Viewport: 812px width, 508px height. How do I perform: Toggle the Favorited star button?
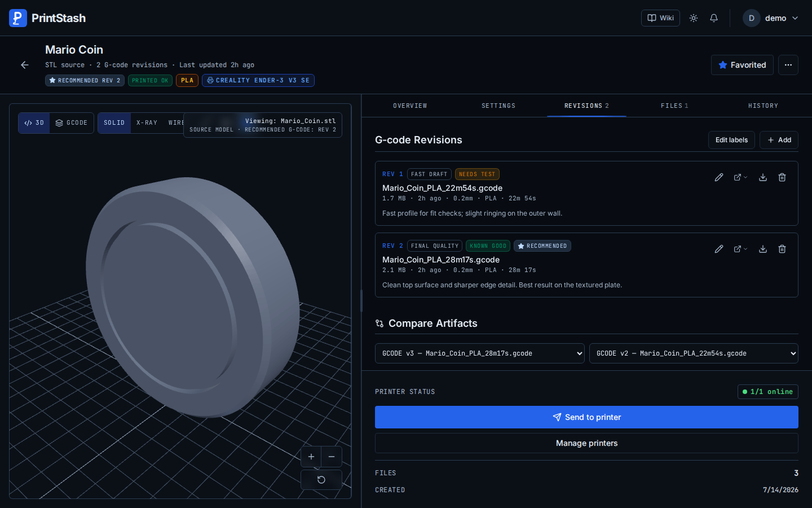pos(742,65)
